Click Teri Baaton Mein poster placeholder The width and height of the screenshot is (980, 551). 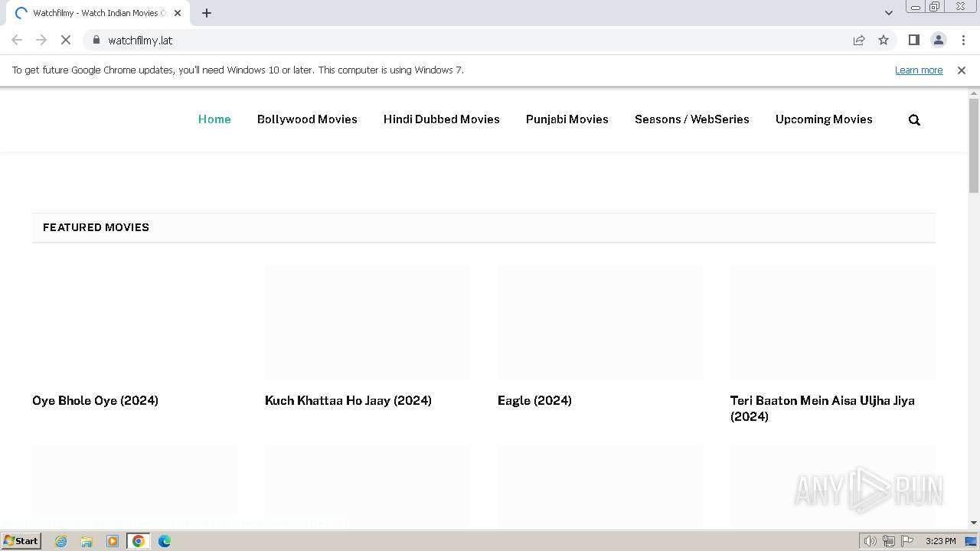(833, 322)
